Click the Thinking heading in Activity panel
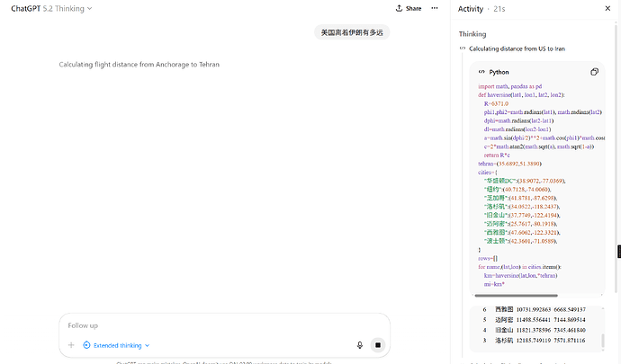This screenshot has height=364, width=621. click(x=472, y=34)
